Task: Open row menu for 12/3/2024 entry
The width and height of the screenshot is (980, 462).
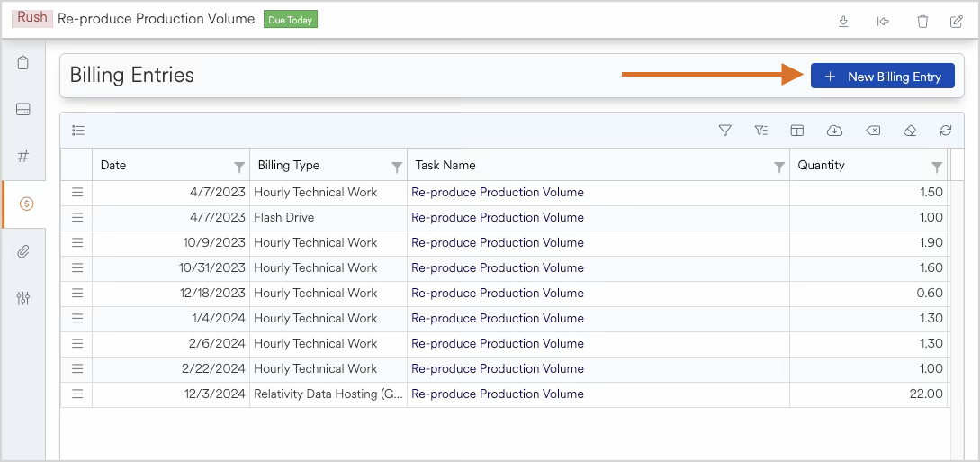Action: coord(76,394)
